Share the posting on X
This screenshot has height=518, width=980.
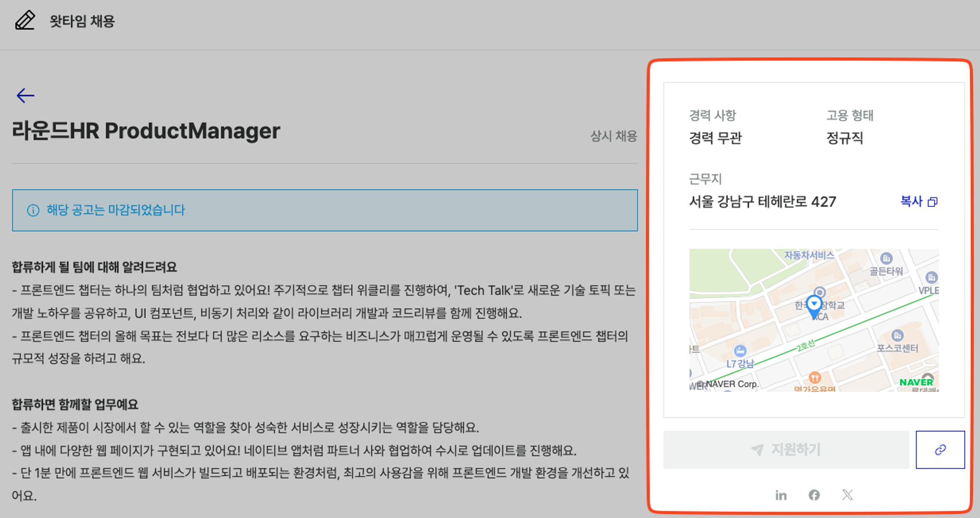click(x=847, y=495)
